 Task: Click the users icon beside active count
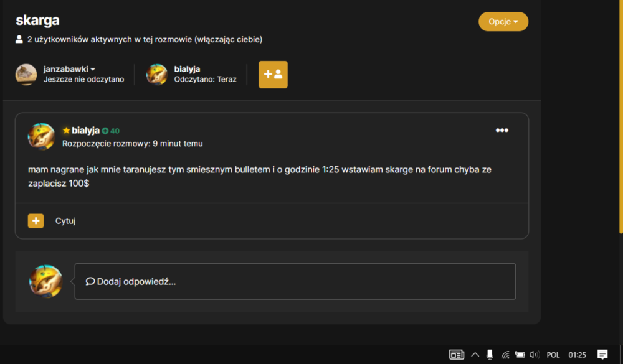pos(19,39)
